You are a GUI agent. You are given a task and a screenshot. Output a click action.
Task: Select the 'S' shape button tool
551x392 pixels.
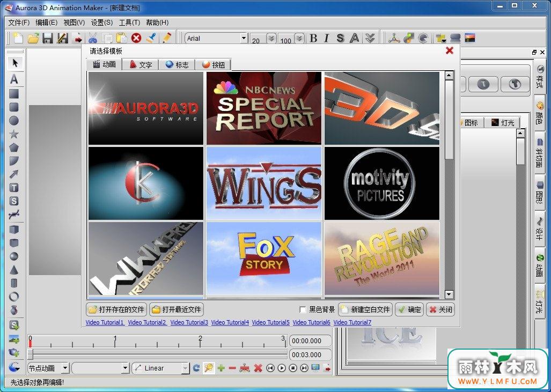tap(14, 201)
